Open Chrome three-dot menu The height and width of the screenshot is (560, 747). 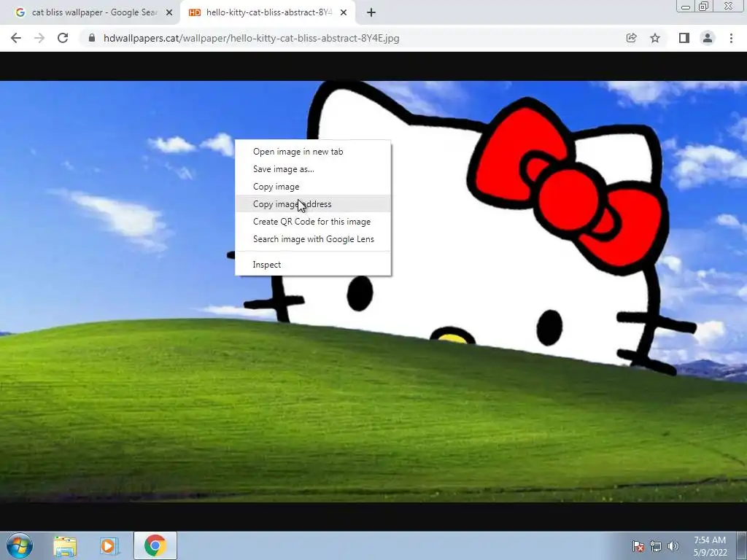tap(731, 38)
